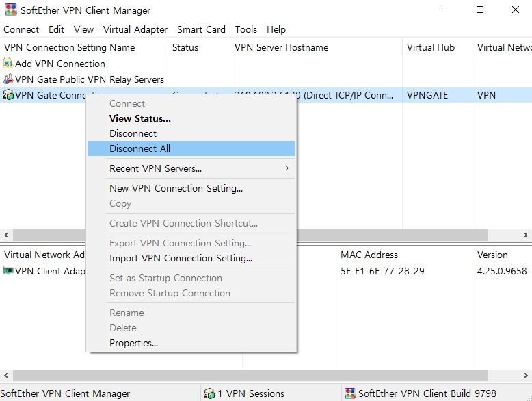Sort by the Virtual Hub column header
The width and height of the screenshot is (532, 401).
[x=438, y=47]
